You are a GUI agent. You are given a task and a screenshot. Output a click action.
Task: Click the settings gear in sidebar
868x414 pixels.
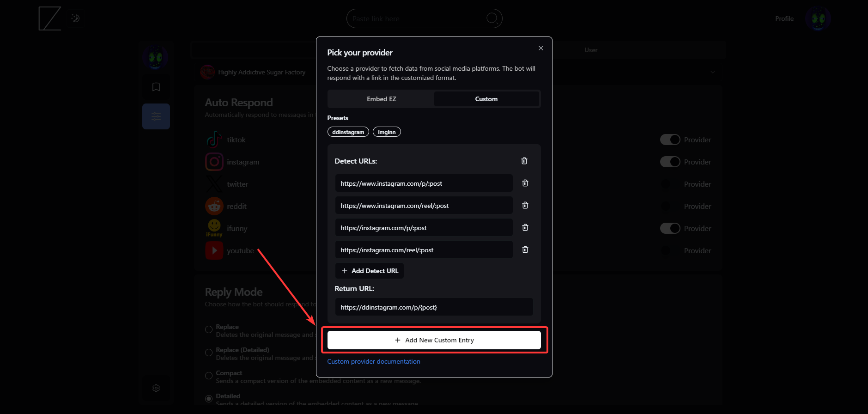pyautogui.click(x=156, y=388)
